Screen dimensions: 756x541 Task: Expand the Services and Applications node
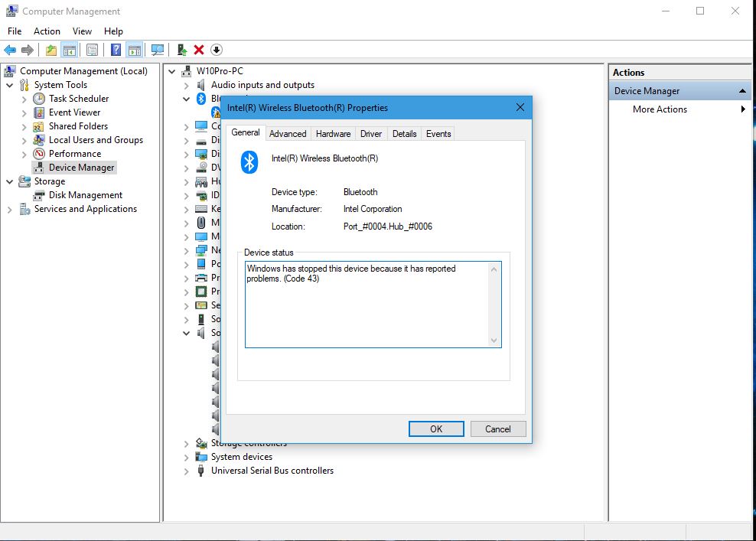point(10,210)
